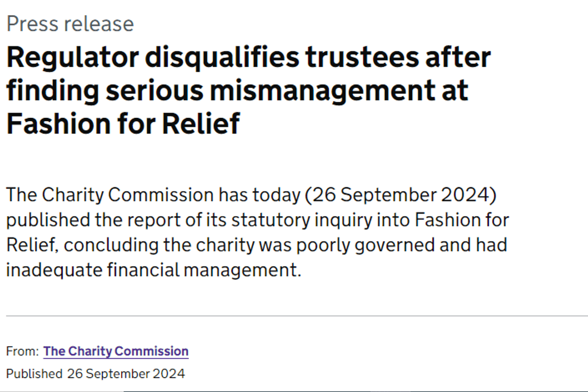This screenshot has height=392, width=588.
Task: Click the word Published in footer
Action: 34,374
